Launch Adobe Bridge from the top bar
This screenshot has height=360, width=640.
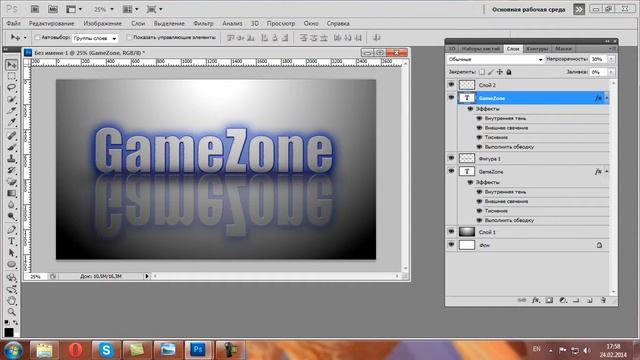[x=35, y=9]
